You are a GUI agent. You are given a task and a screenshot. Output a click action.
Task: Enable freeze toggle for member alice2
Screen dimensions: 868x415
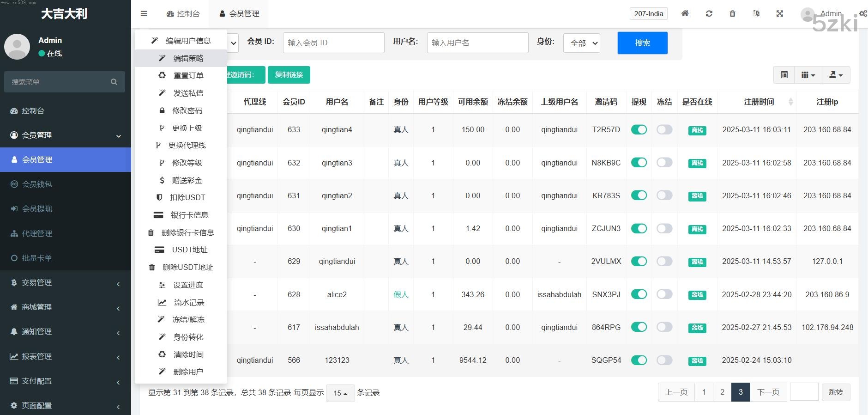pos(664,294)
